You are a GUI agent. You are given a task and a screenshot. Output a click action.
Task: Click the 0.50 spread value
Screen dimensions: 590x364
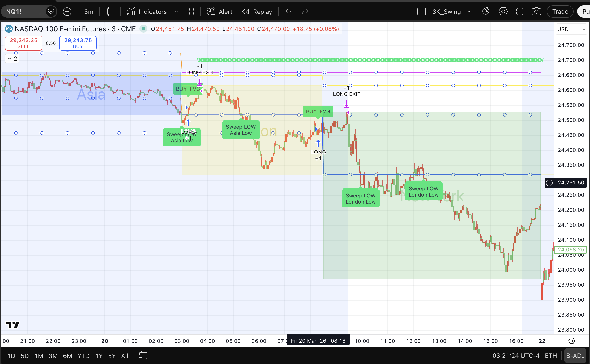click(x=51, y=43)
